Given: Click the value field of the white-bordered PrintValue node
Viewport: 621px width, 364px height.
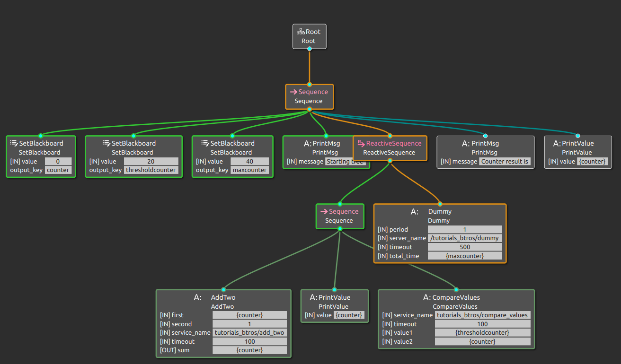Looking at the screenshot, I should [x=593, y=161].
